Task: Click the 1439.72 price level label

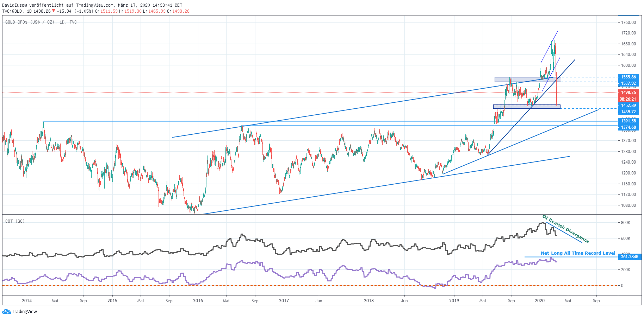Action: coord(628,112)
